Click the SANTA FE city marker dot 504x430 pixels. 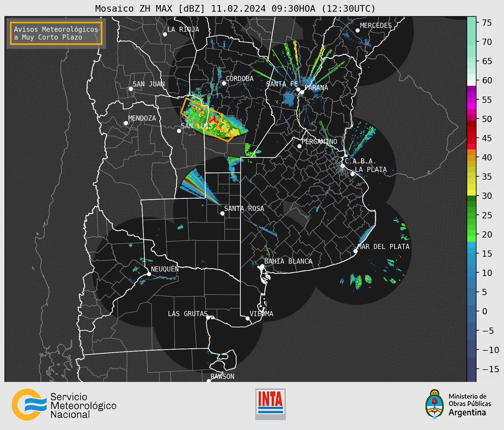[x=298, y=89]
